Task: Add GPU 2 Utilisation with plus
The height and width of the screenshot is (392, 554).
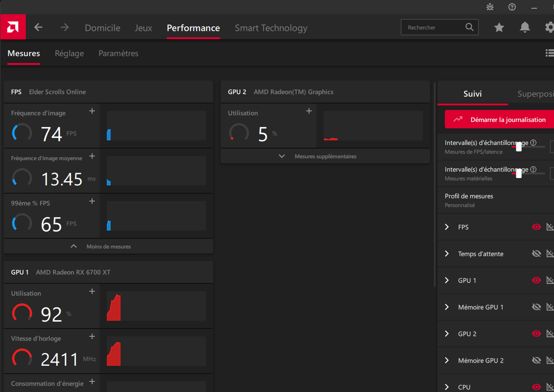Action: (309, 111)
